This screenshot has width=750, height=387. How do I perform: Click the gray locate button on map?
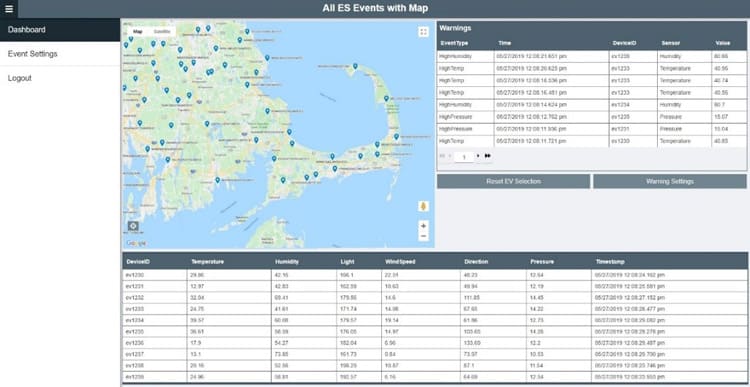133,226
